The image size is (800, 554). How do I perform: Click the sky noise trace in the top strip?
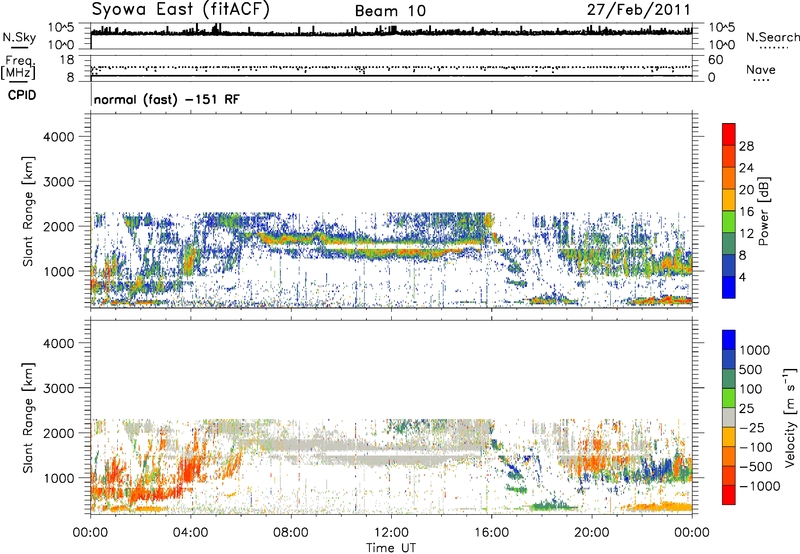click(391, 33)
